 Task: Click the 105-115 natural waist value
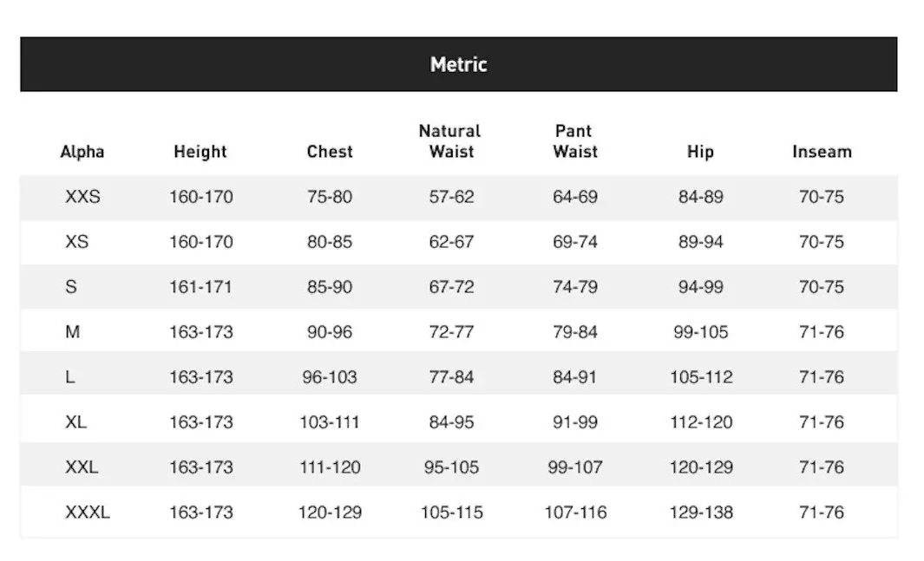(451, 512)
